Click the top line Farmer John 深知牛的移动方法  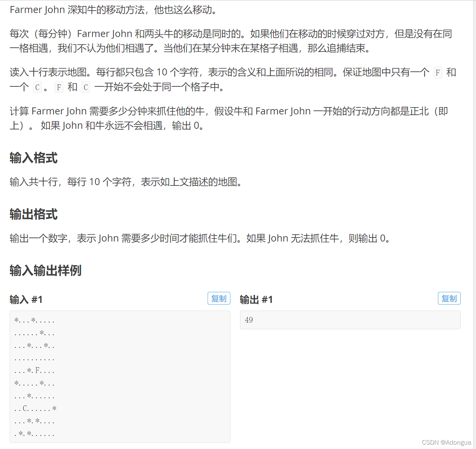coord(114,10)
